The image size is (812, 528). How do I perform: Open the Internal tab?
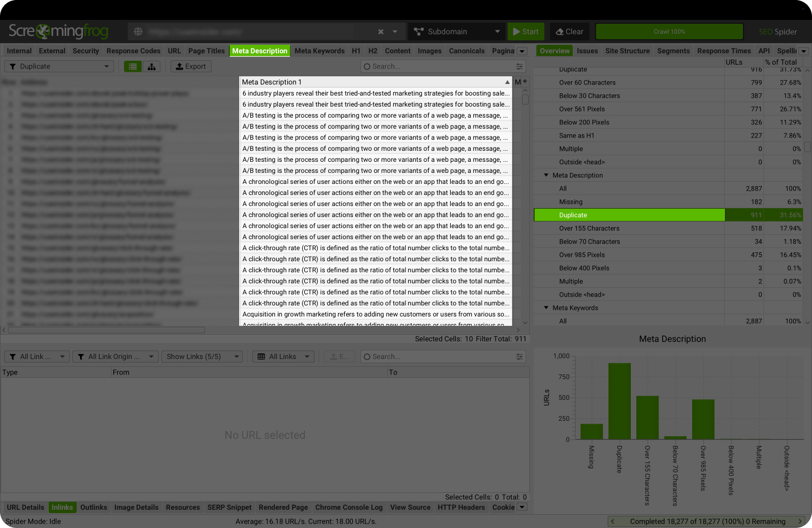19,51
